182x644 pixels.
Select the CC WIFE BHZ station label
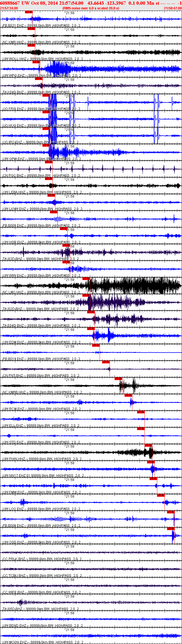[42, 592]
